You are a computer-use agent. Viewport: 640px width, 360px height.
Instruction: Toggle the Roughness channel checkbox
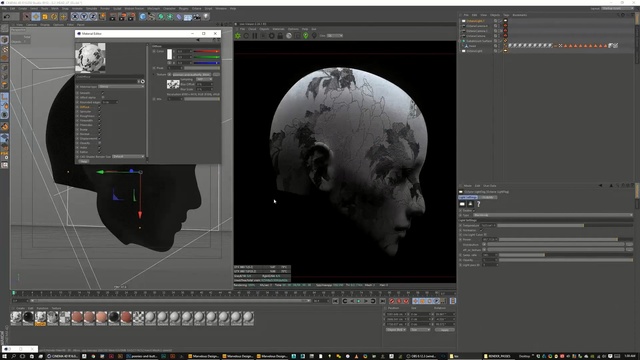tap(100, 116)
